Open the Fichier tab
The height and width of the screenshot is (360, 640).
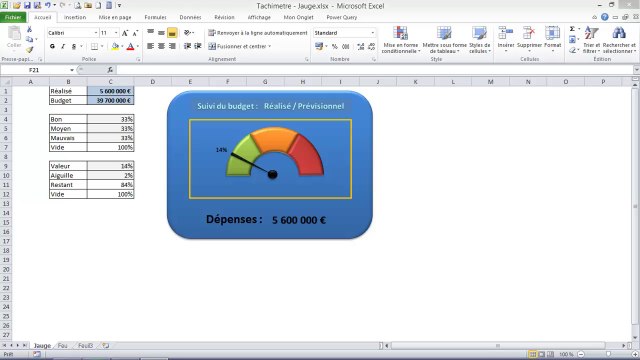(x=13, y=17)
